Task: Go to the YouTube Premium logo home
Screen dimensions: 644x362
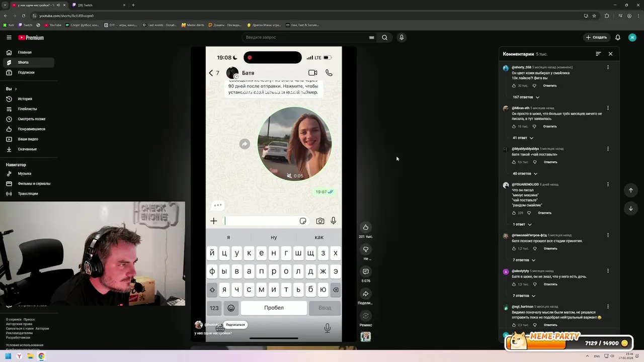Action: (31, 38)
